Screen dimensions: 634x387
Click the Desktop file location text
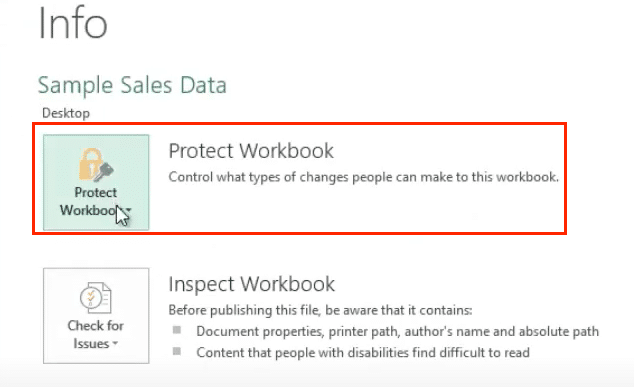tap(66, 113)
